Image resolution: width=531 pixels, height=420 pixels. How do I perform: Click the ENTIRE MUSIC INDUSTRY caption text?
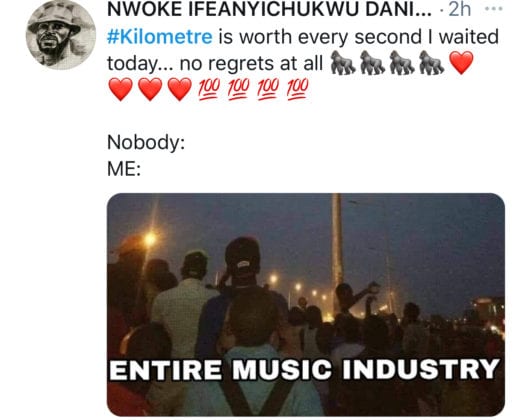coord(304,369)
